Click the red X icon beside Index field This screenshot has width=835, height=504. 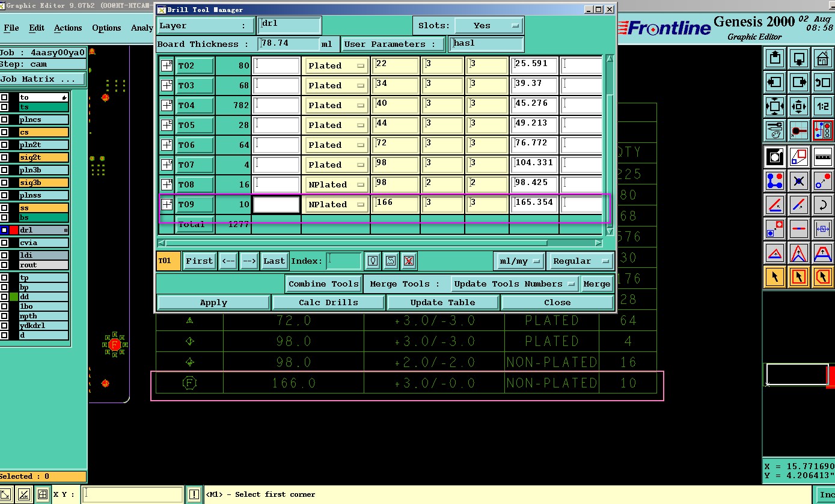point(409,261)
